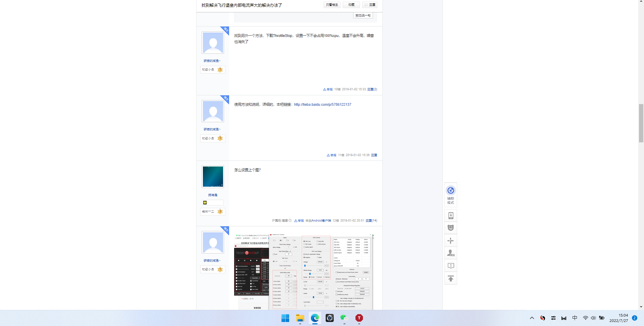Click level 9 badge under 拥有是

point(220,212)
